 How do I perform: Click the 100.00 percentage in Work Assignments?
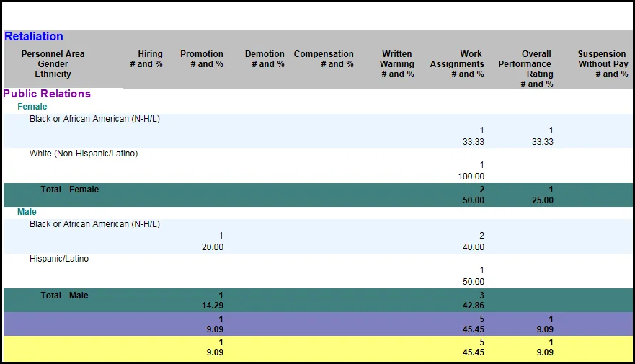pyautogui.click(x=471, y=177)
